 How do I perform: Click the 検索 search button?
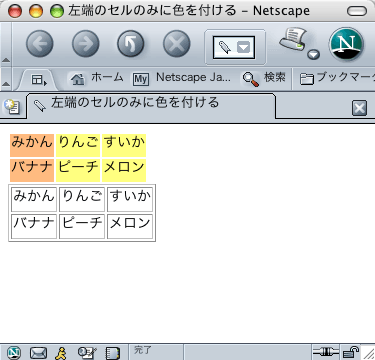[x=264, y=79]
